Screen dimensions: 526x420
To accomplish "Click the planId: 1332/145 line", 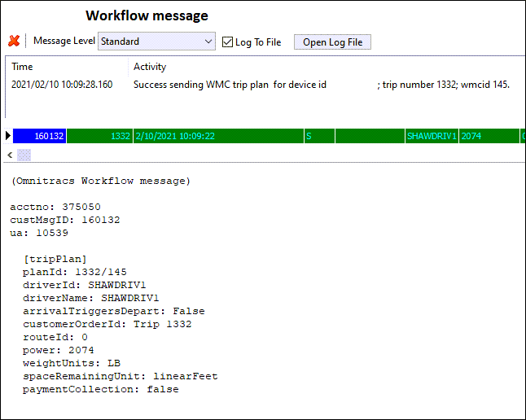I will [x=75, y=272].
